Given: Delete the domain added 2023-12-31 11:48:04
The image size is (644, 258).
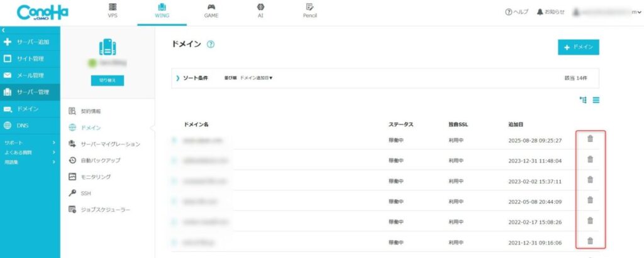Looking at the screenshot, I should coord(590,159).
